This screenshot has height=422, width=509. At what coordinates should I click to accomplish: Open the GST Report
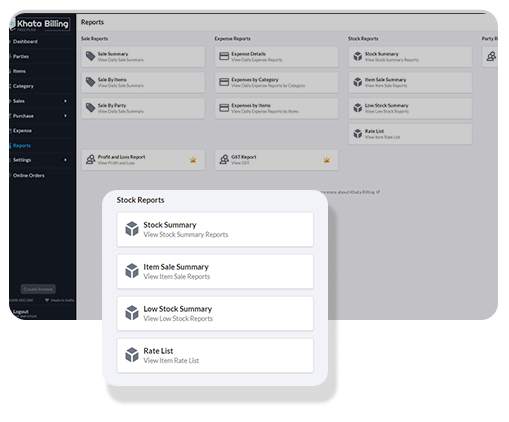click(x=277, y=160)
